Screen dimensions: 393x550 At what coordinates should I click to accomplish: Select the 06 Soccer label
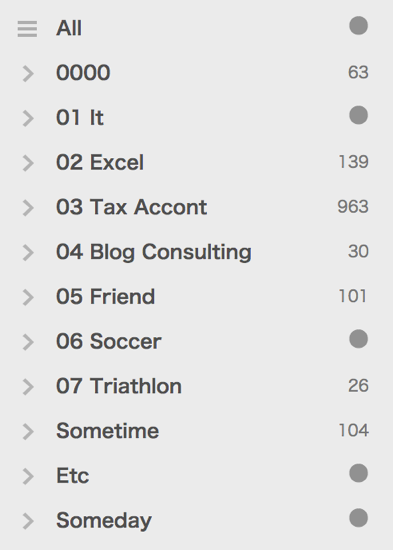[x=108, y=341]
